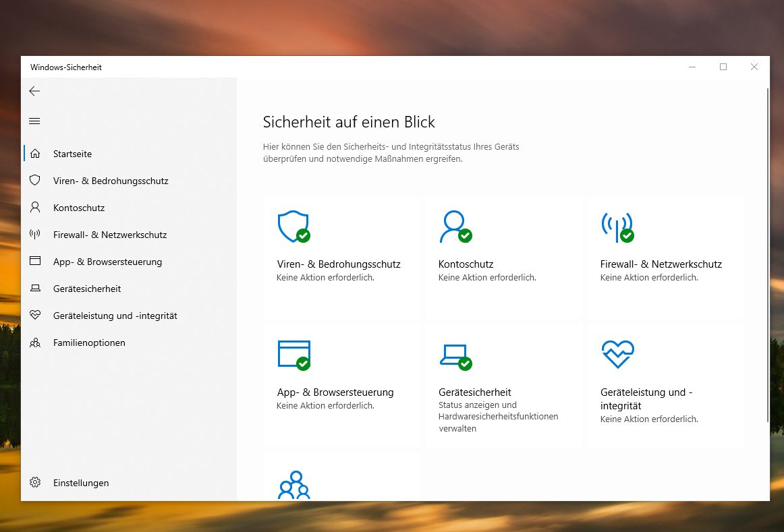784x532 pixels.
Task: Click sidebar antenna icon for Firewall
Action: coord(35,234)
